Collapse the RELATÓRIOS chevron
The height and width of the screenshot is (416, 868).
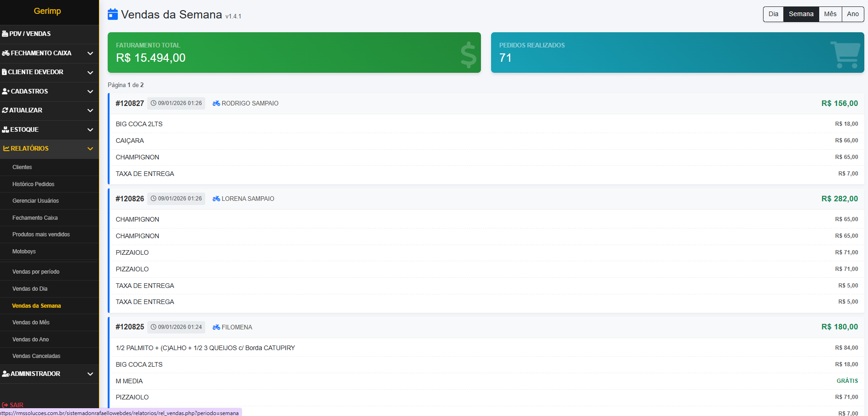(x=90, y=149)
